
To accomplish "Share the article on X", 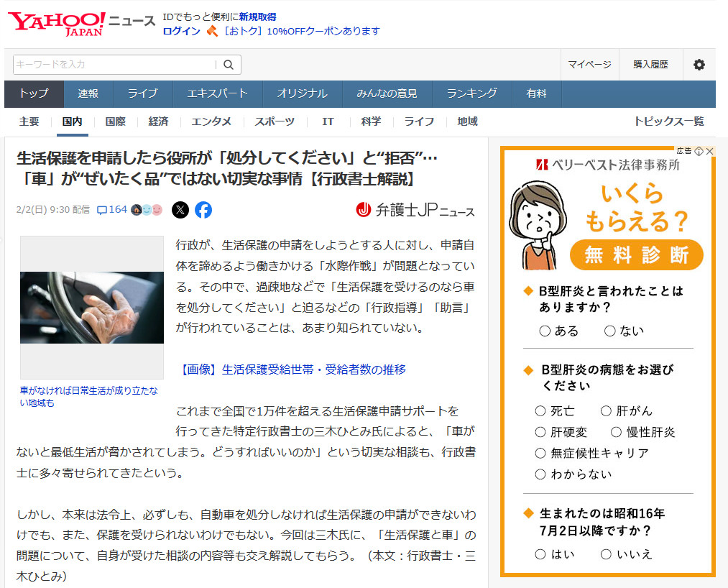I will point(180,210).
